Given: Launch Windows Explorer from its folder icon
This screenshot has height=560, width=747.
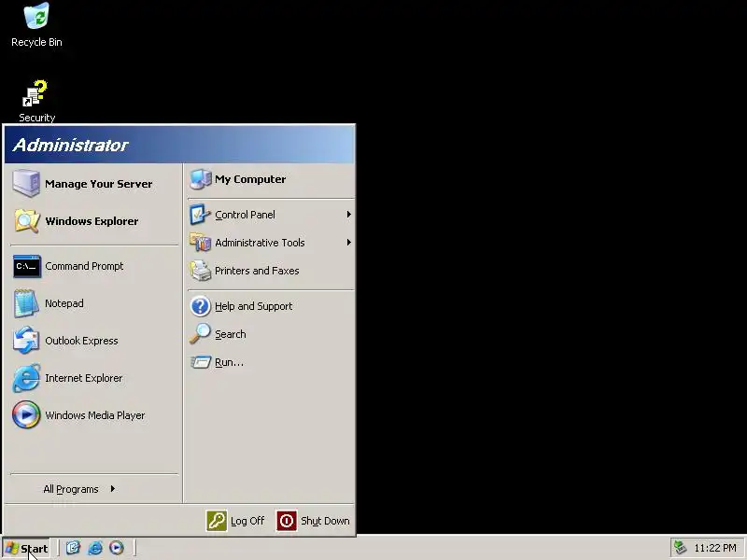Looking at the screenshot, I should (x=27, y=221).
